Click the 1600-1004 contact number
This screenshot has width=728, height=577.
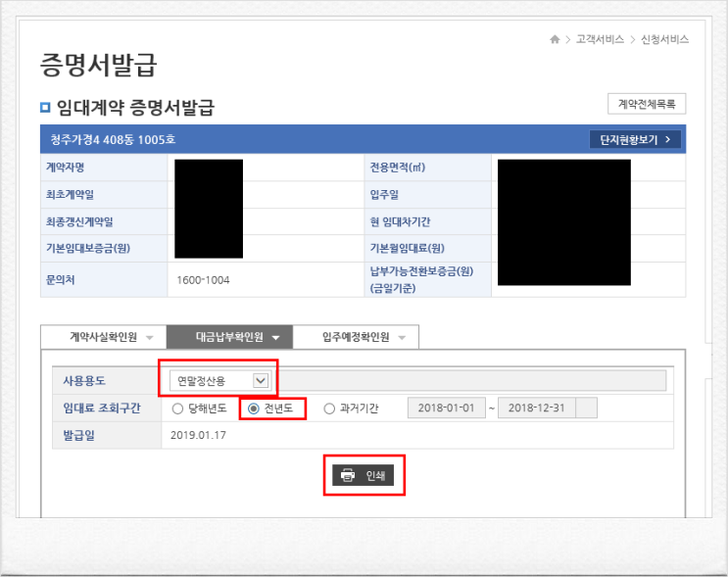203,280
